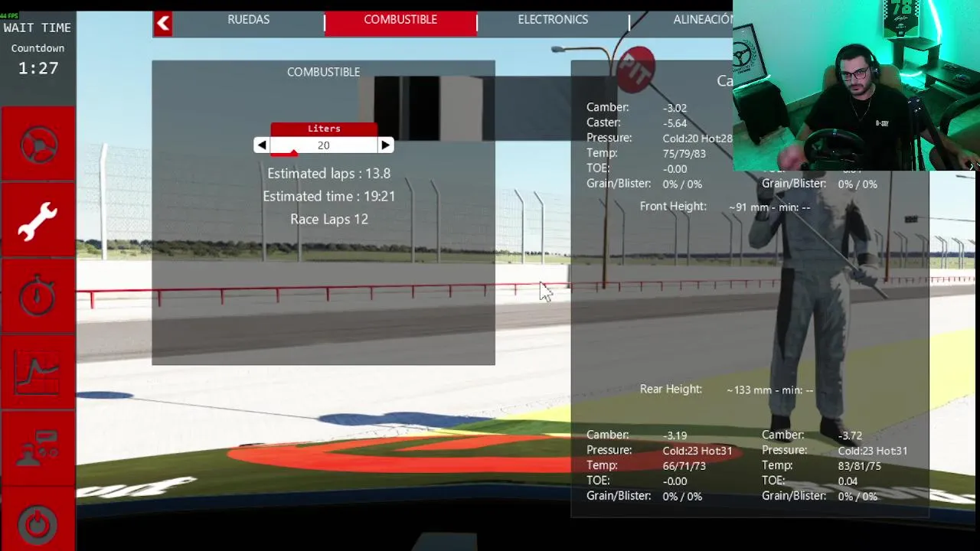
Task: Increase Liters with the right arrow
Action: [385, 145]
